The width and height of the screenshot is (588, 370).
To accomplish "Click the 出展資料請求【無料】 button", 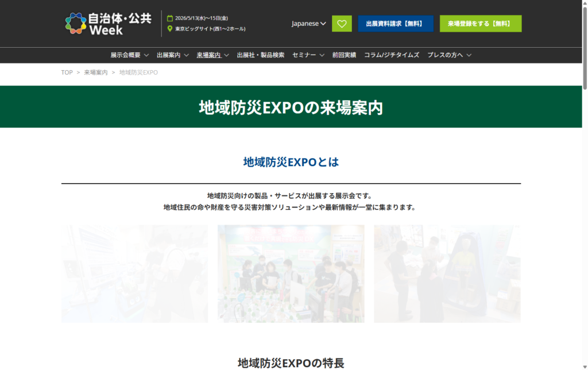I will 396,24.
